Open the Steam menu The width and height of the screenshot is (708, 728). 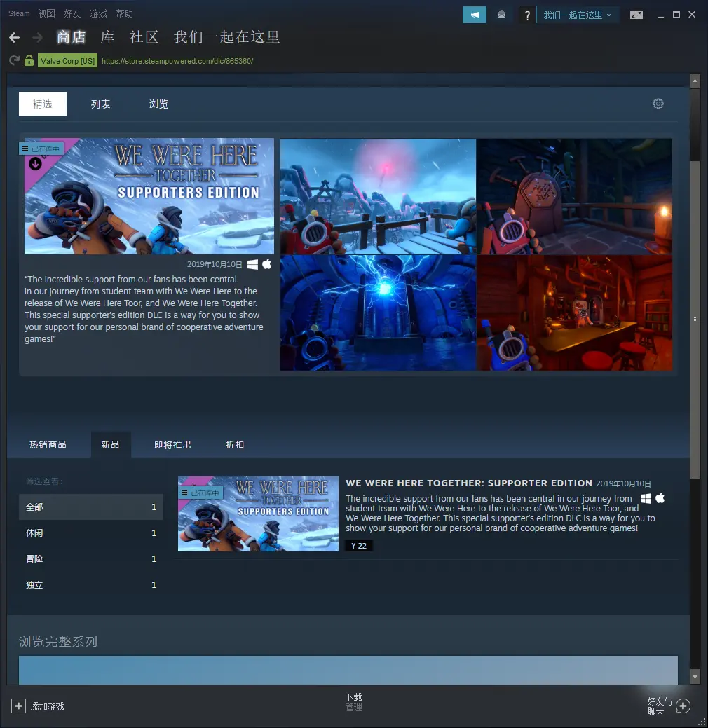tap(19, 13)
